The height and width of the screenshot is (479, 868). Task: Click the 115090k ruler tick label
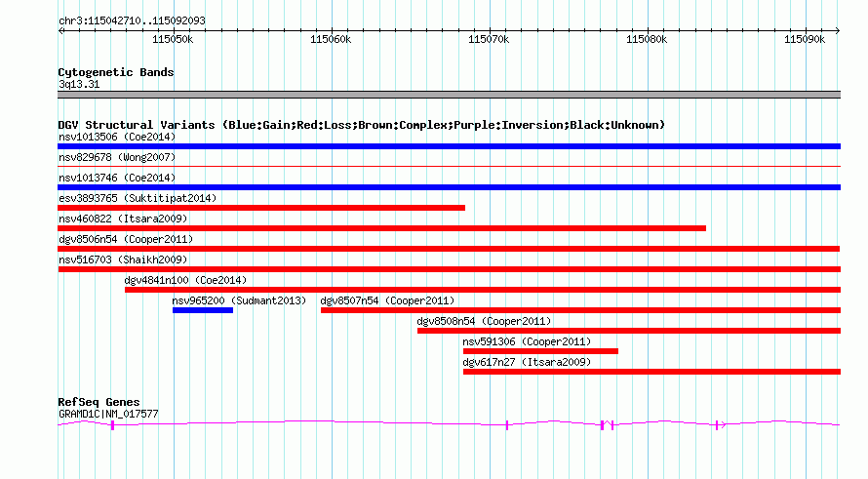pyautogui.click(x=805, y=39)
